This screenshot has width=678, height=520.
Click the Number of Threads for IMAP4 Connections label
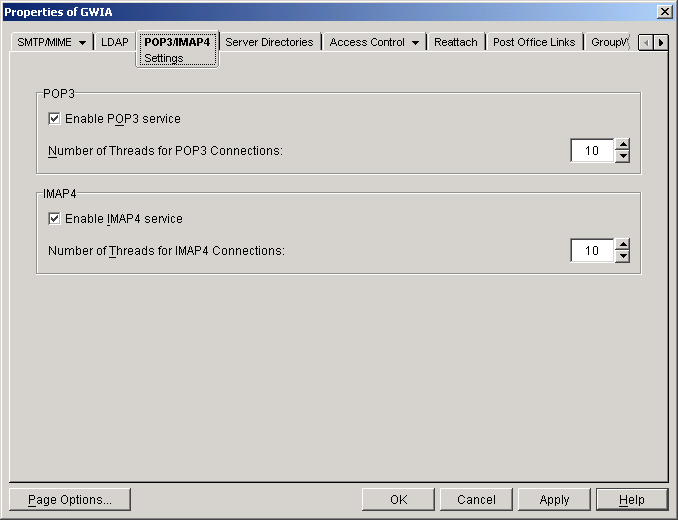pos(166,251)
